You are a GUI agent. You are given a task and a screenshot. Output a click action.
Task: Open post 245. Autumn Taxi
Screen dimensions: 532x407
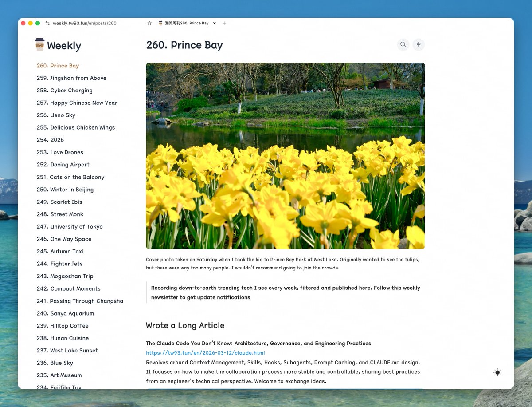[60, 252]
